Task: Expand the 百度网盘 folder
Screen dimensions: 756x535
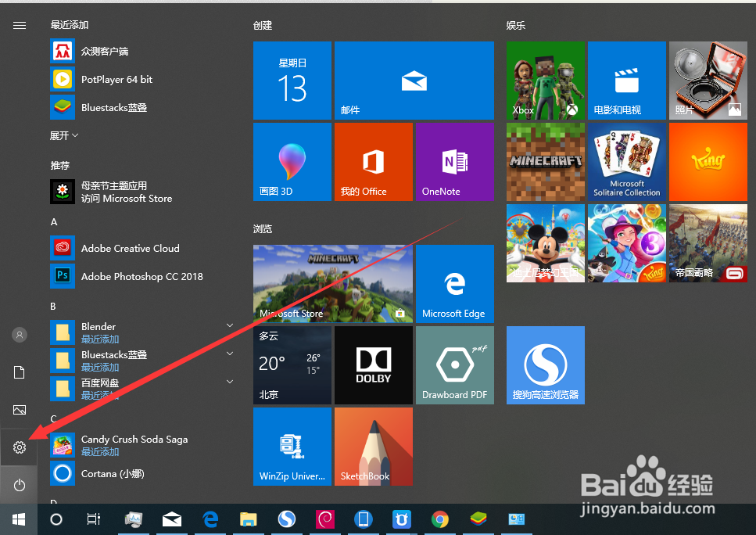Action: [x=142, y=389]
